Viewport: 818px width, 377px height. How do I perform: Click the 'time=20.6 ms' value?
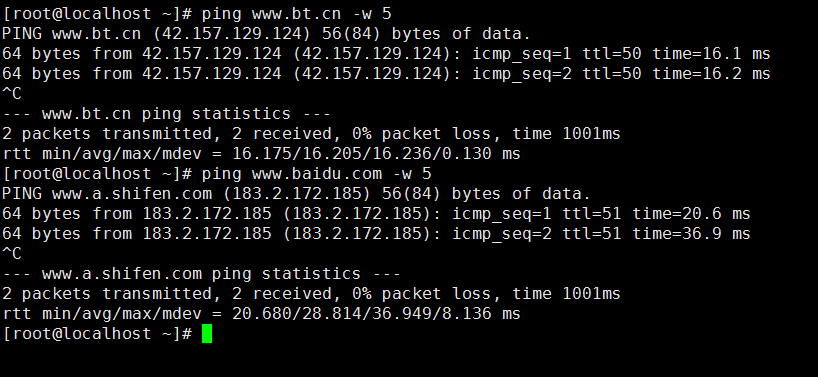(x=691, y=214)
